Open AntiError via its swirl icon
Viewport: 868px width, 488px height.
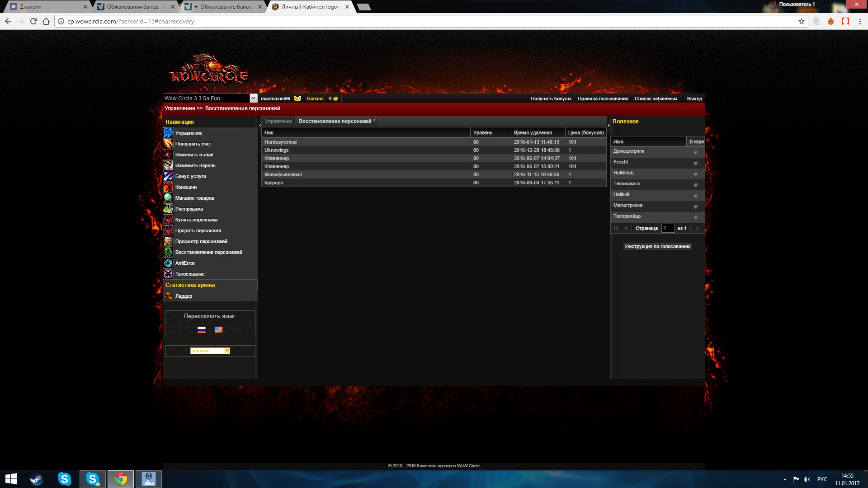coord(168,263)
